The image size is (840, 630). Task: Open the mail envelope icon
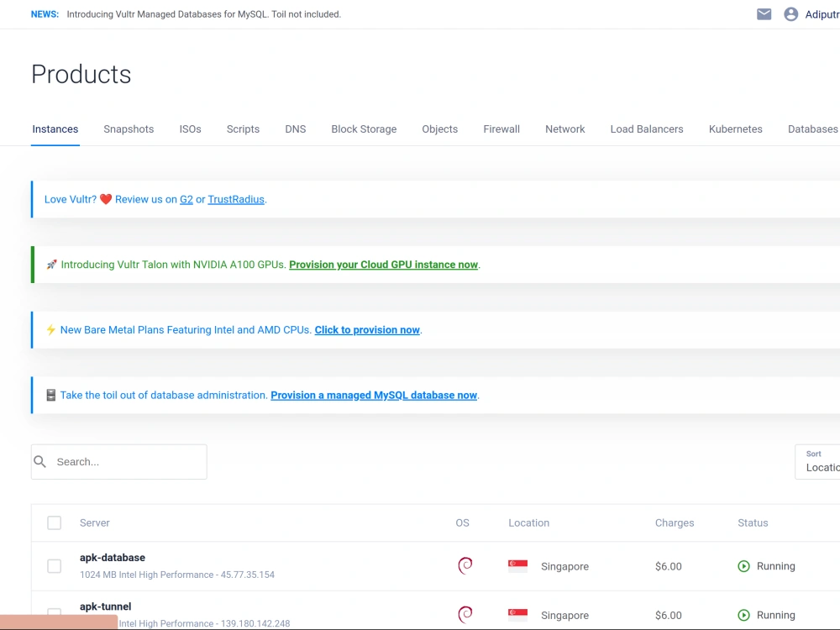(764, 14)
